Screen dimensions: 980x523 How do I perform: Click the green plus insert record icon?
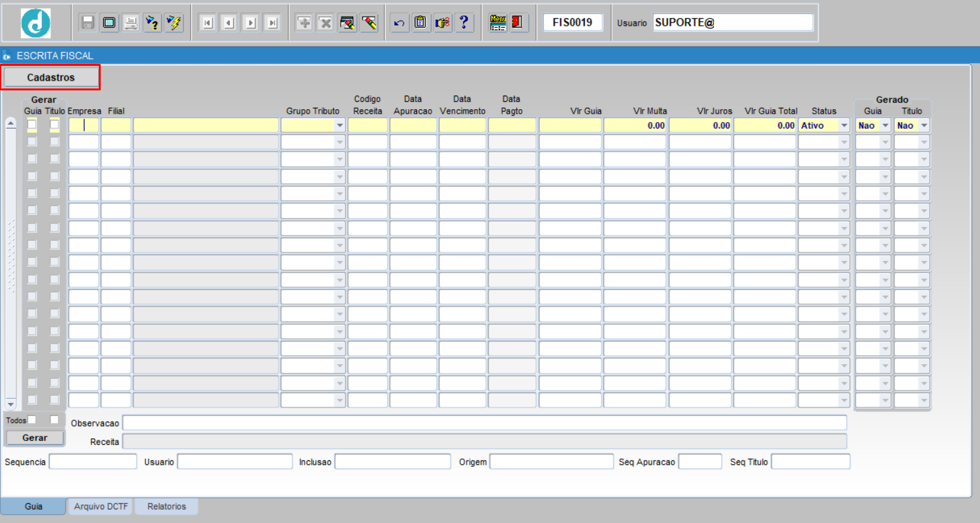[x=304, y=23]
